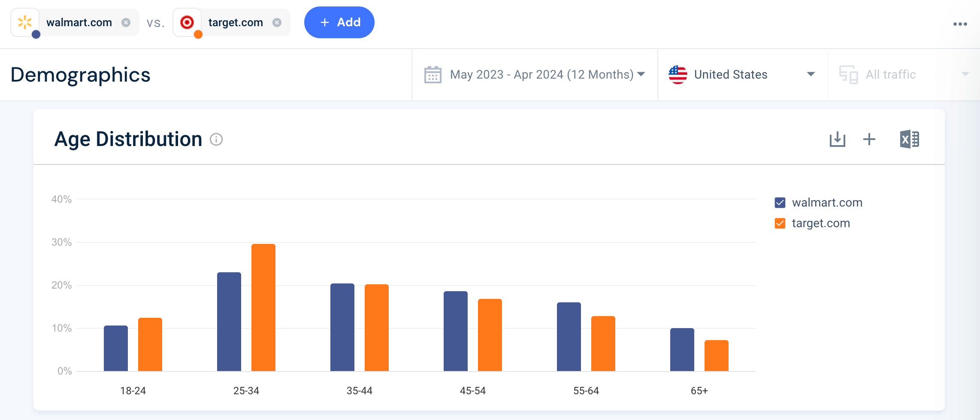Add Age Distribution chart to dashboard via plus icon
980x420 pixels.
click(x=869, y=139)
